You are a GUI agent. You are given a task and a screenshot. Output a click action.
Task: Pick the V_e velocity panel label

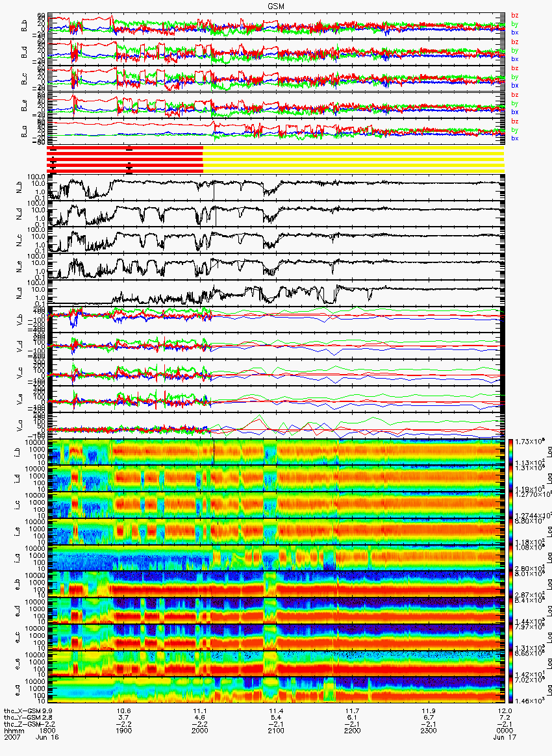[x=20, y=399]
